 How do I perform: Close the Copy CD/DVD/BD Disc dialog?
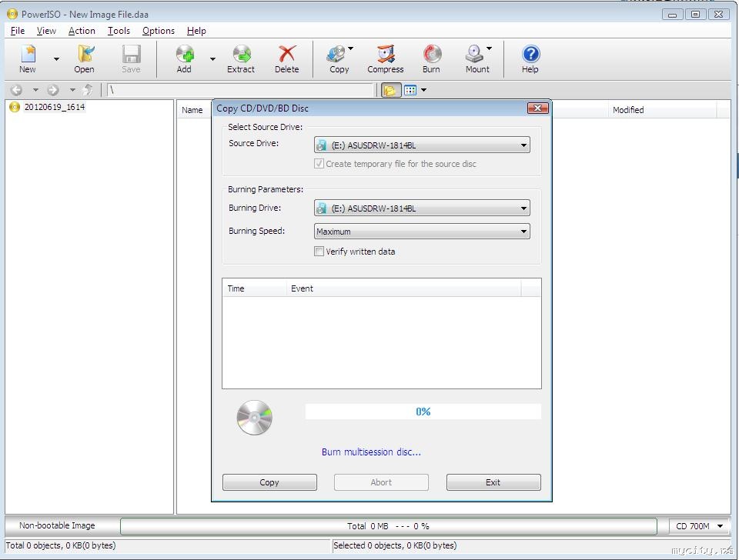point(538,108)
